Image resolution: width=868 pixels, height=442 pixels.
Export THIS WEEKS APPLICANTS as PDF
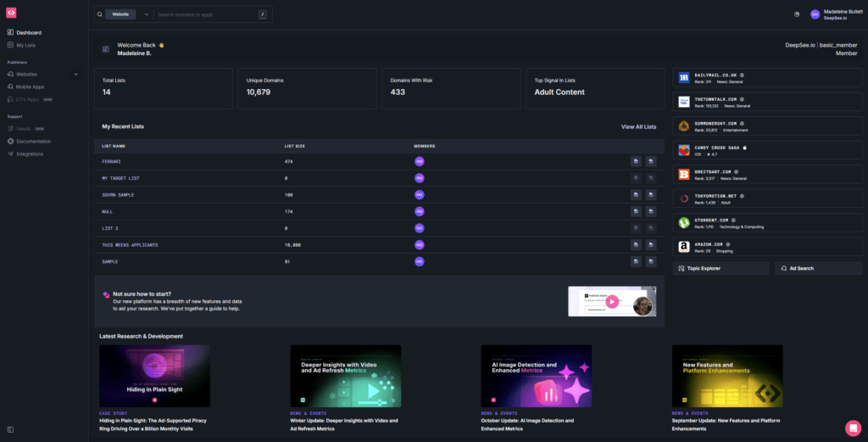[636, 245]
